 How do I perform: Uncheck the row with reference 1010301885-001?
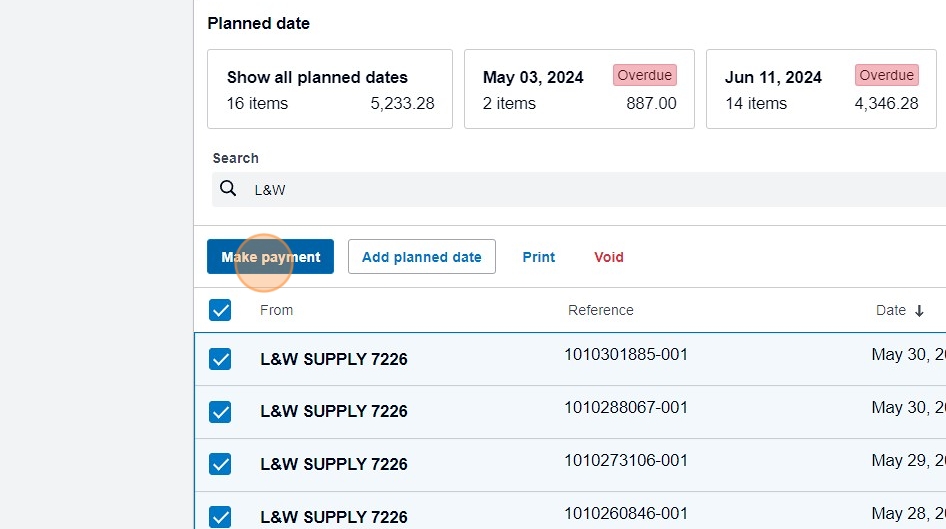click(x=220, y=359)
